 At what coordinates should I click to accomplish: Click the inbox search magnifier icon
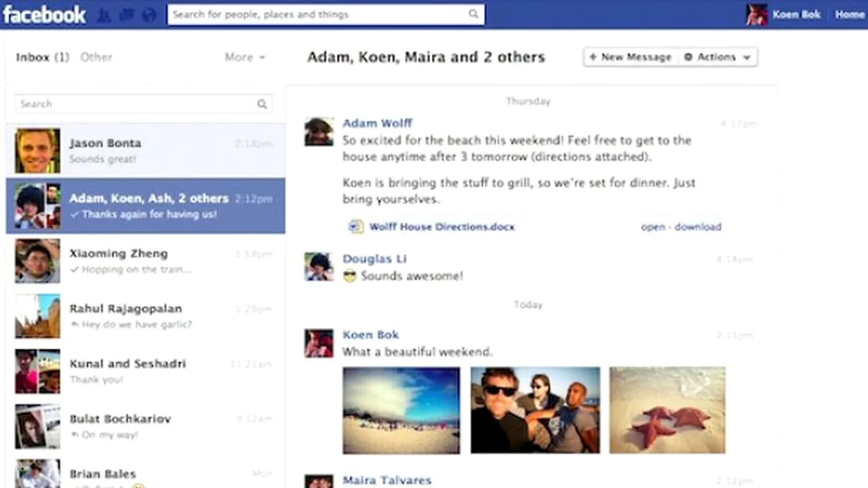[x=262, y=104]
